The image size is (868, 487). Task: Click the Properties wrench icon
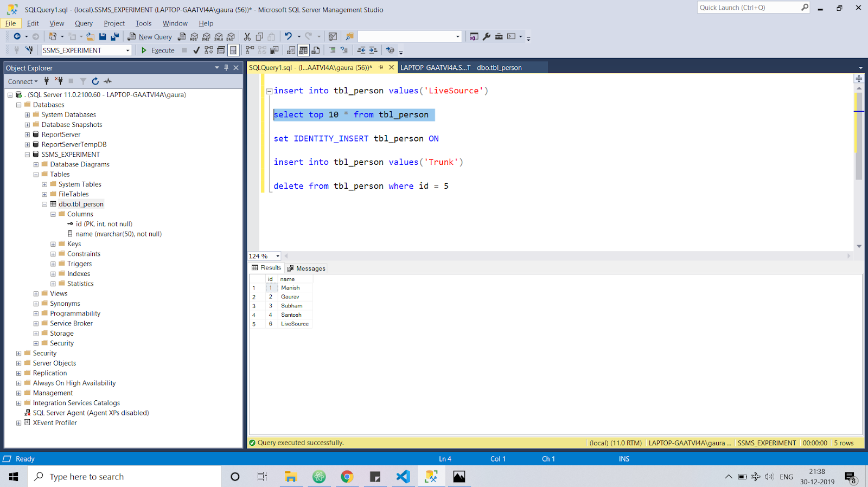pos(487,37)
